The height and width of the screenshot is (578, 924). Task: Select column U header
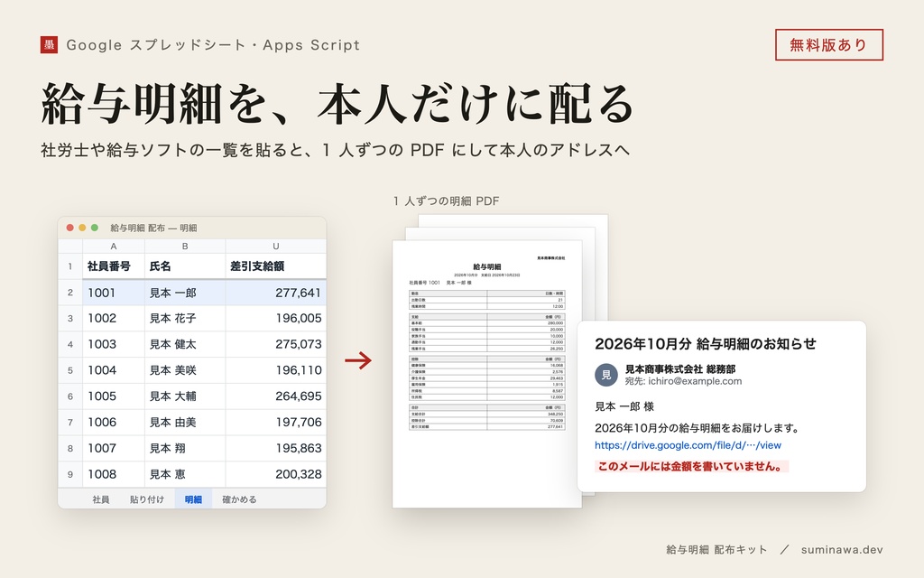276,246
